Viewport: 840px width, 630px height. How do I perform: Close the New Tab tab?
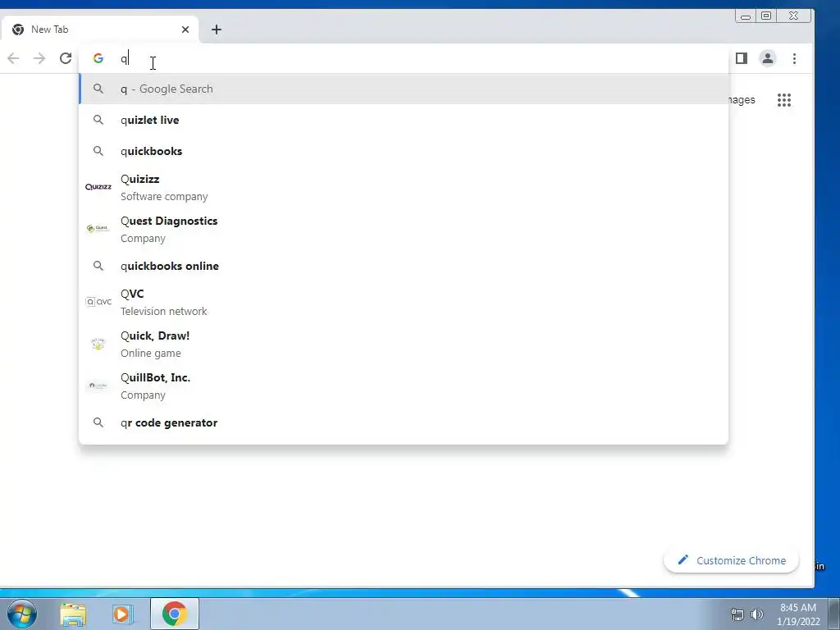click(x=185, y=30)
